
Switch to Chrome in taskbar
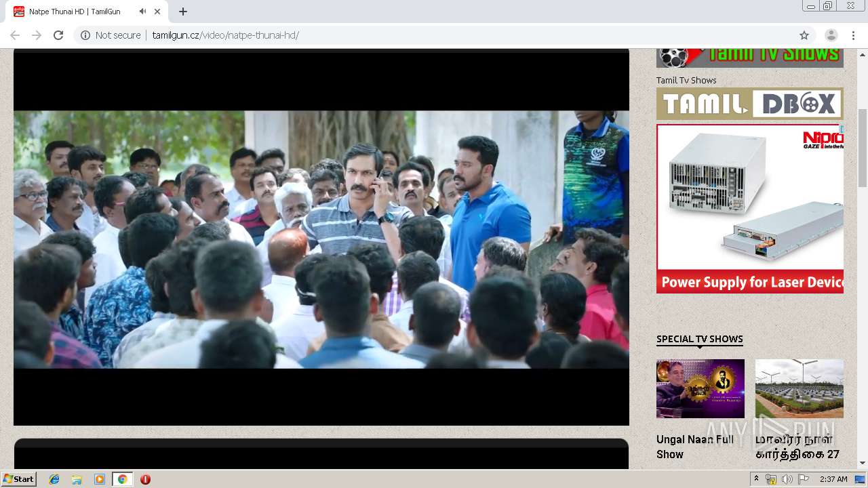(x=122, y=479)
